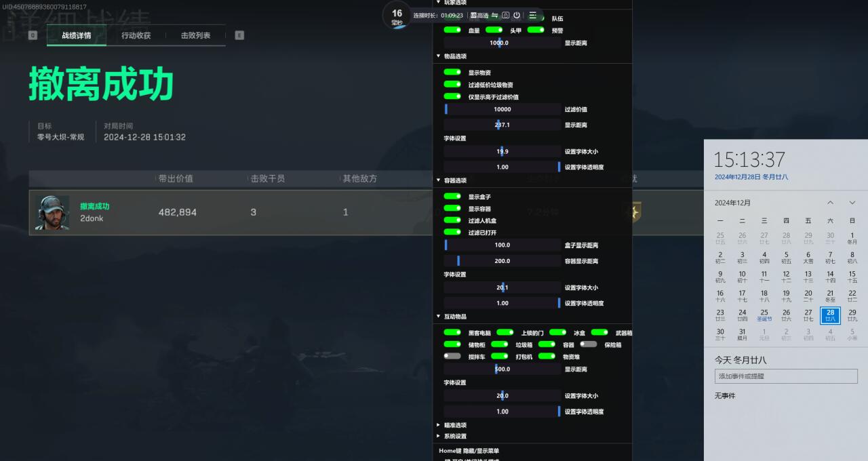Enable the 搅拌车 switch
The image size is (868, 461).
tap(452, 357)
